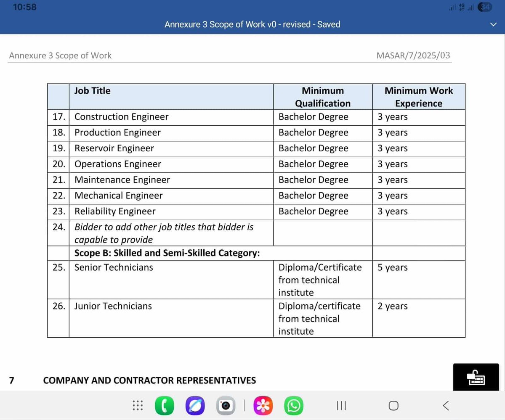Tap the 'Minimum Qualification' column header
Image resolution: width=505 pixels, height=420 pixels.
coord(322,97)
